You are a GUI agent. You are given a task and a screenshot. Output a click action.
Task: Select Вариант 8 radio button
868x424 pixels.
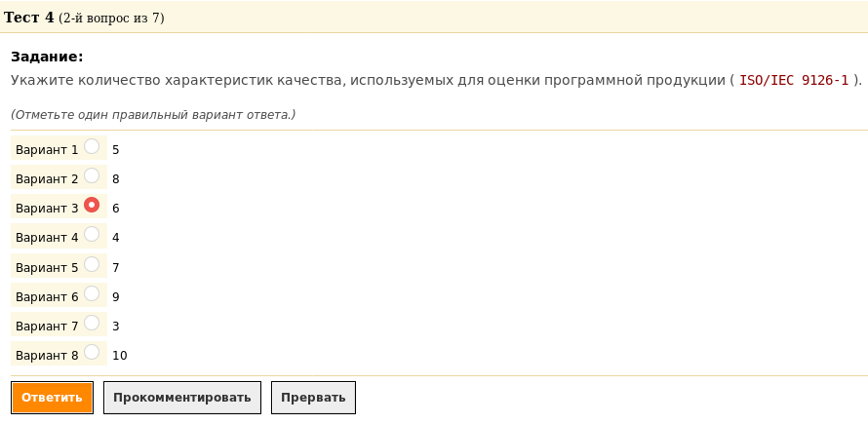[x=92, y=352]
